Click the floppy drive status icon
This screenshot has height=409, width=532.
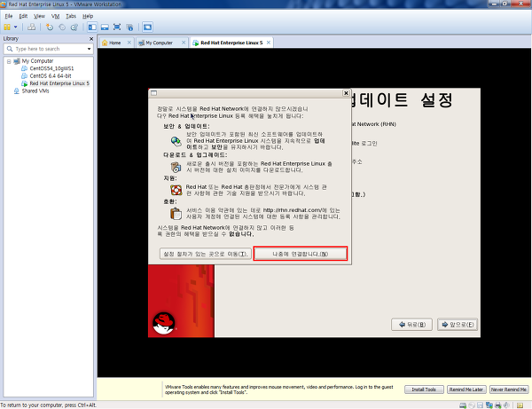(x=480, y=405)
